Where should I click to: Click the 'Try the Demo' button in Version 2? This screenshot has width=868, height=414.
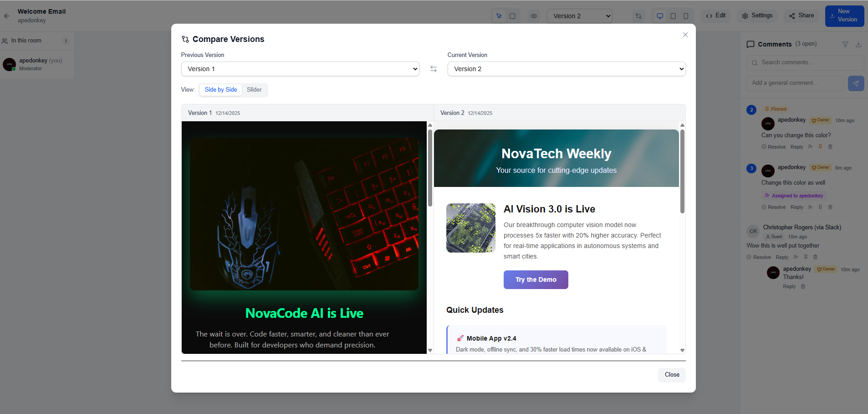tap(536, 279)
